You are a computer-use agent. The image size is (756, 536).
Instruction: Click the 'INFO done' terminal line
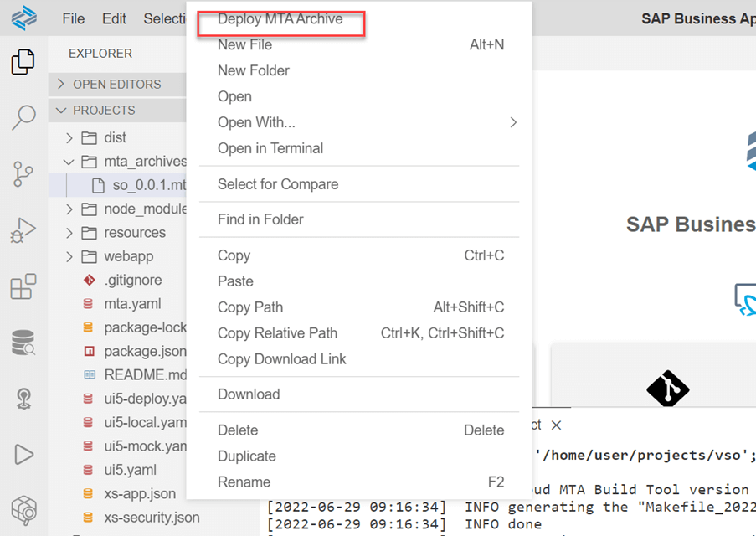coord(503,524)
